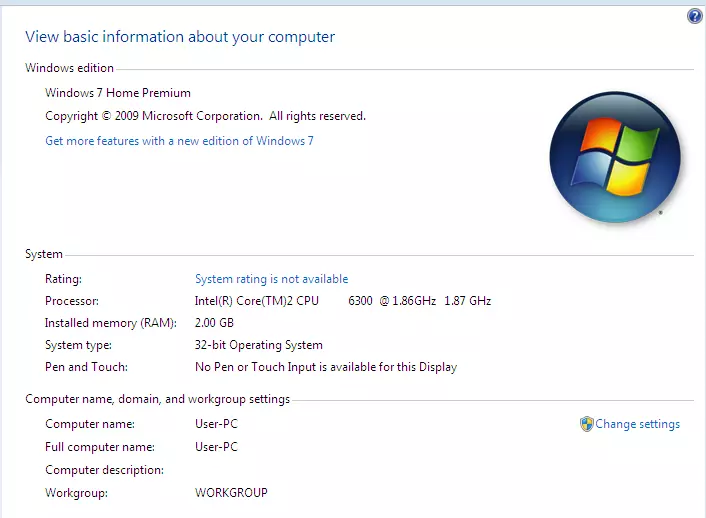The image size is (706, 518).
Task: Click the 'Processor:' label
Action: [72, 301]
